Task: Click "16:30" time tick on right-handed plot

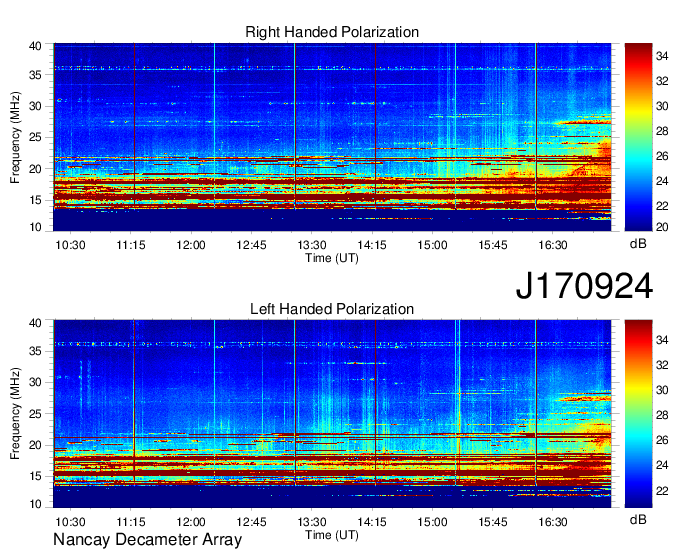Action: pos(553,245)
